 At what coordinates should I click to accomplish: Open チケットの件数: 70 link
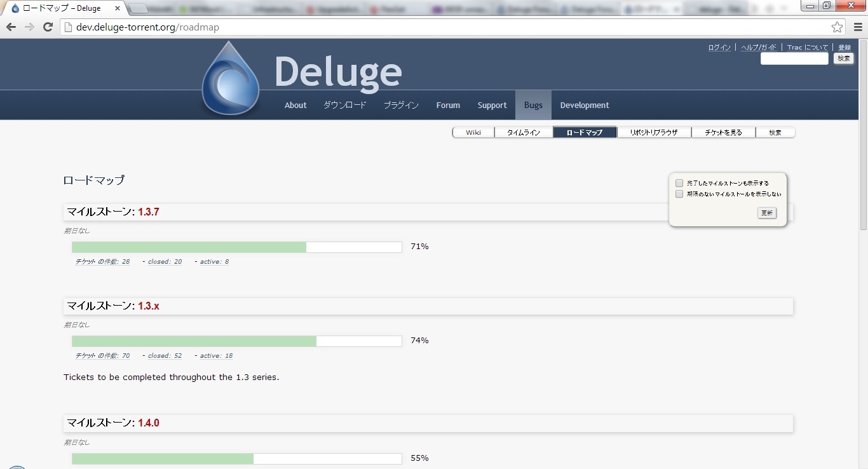click(103, 356)
